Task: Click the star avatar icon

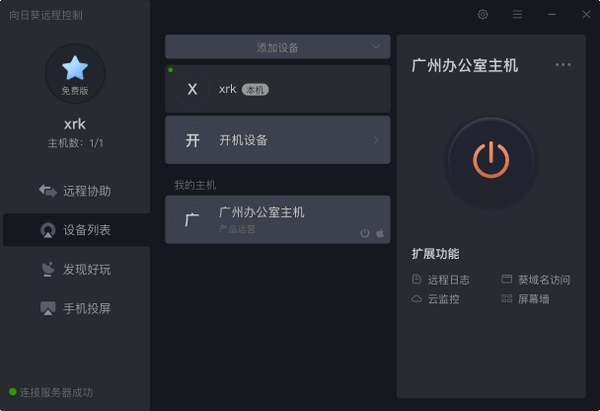Action: [75, 68]
